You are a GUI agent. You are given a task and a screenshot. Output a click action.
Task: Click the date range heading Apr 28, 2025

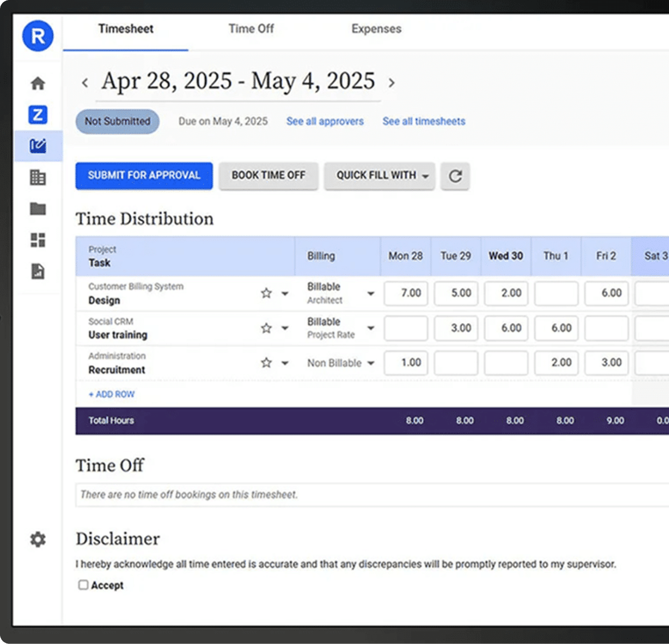[238, 81]
